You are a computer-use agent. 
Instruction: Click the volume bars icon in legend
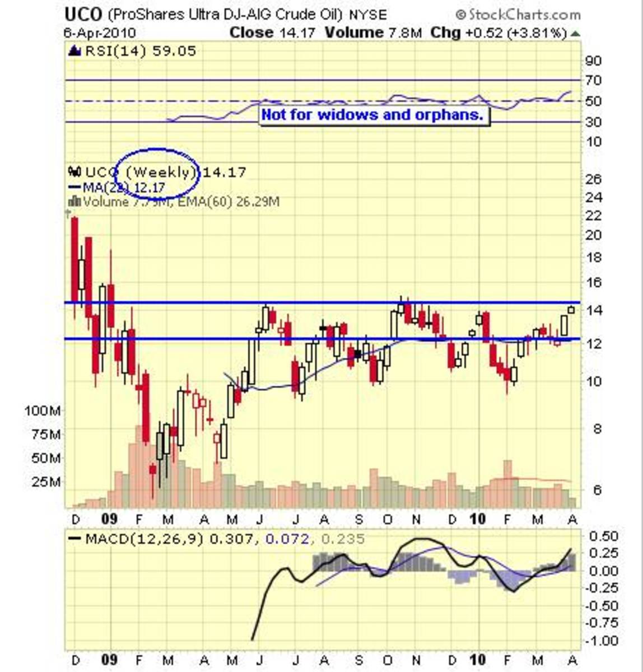point(74,202)
